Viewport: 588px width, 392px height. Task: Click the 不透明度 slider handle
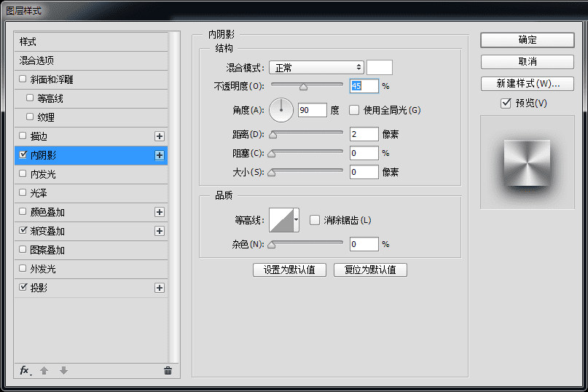click(x=303, y=87)
